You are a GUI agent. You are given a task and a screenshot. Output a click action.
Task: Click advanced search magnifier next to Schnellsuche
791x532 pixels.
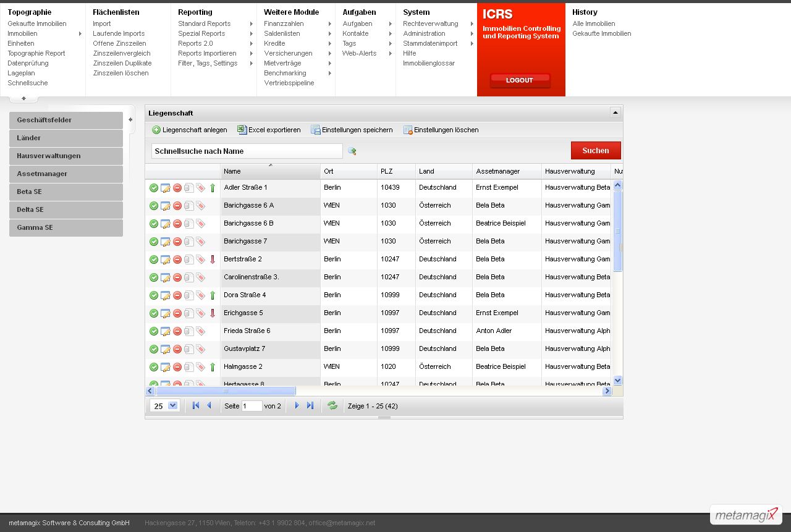(352, 151)
